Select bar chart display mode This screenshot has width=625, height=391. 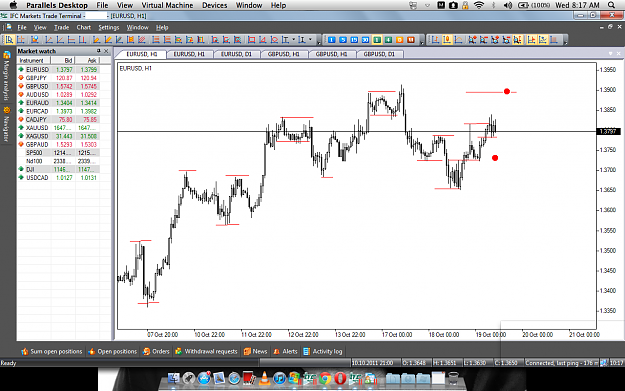[x=435, y=39]
